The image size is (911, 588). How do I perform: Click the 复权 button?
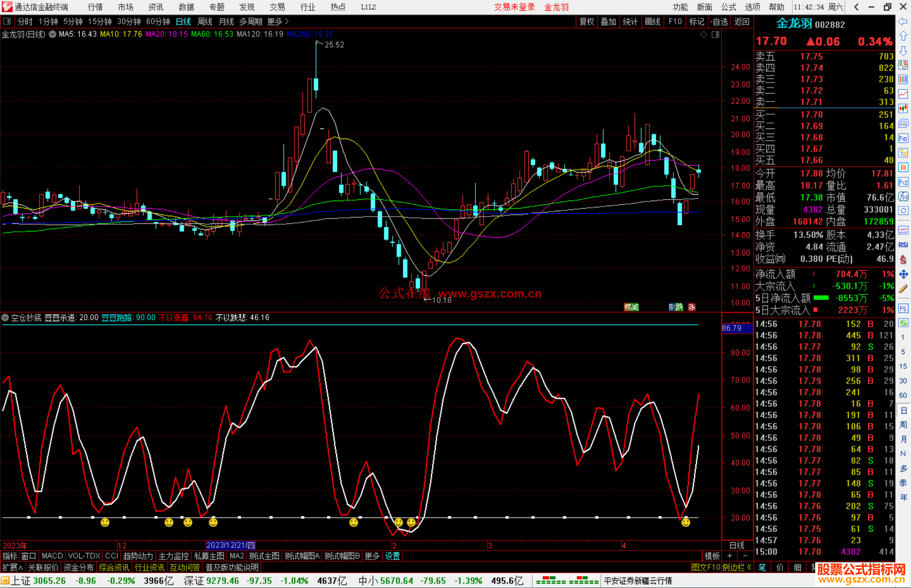pyautogui.click(x=586, y=21)
